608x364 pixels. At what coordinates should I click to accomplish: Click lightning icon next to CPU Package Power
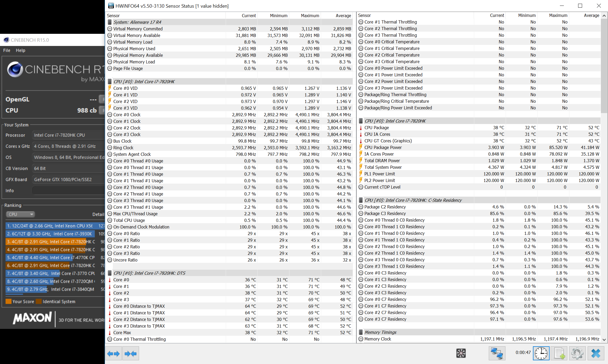click(x=361, y=147)
